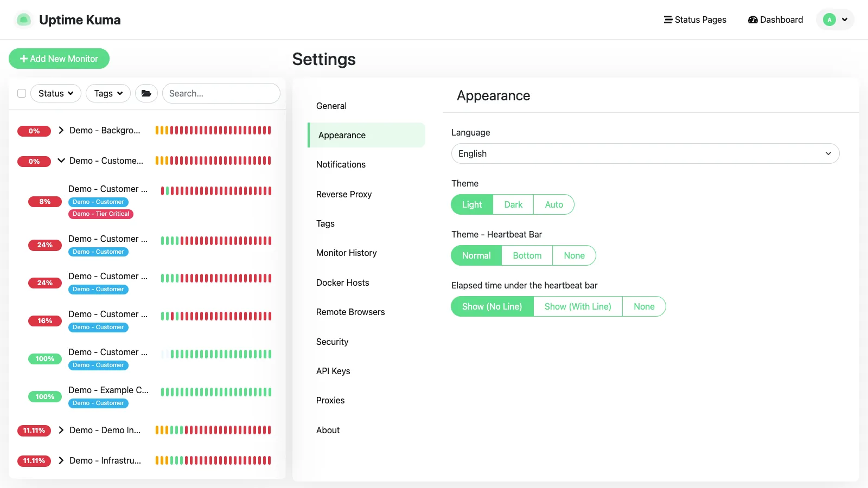
Task: Collapse the Demo - Custome... group
Action: pos(61,160)
